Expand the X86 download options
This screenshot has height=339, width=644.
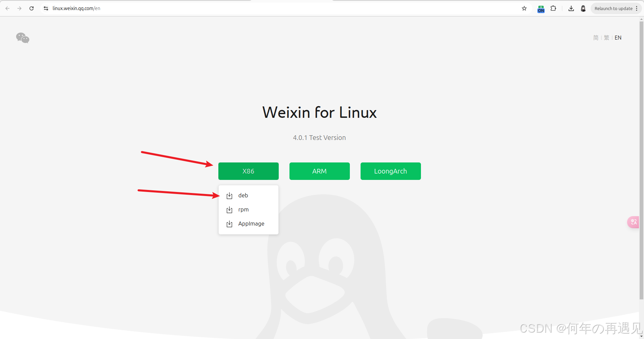(249, 171)
